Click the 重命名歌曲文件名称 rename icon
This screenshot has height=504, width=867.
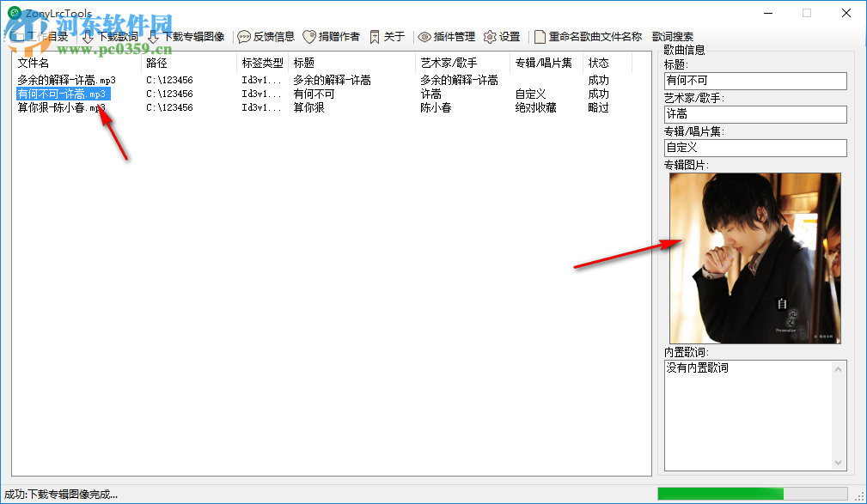click(x=542, y=36)
